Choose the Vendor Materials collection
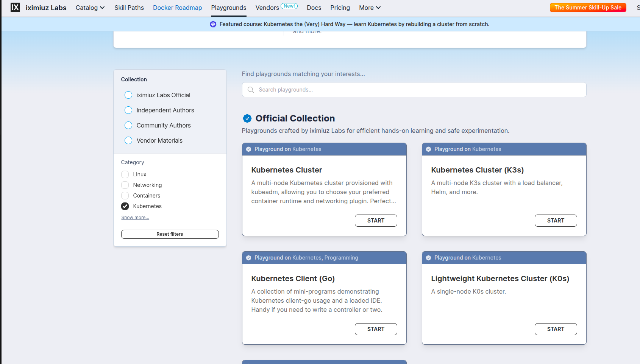 point(128,140)
